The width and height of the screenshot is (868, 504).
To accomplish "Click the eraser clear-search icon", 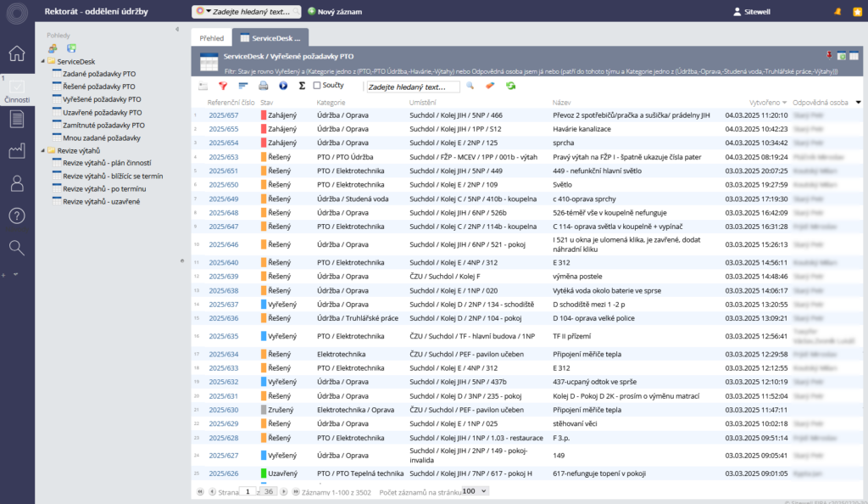I will click(490, 86).
